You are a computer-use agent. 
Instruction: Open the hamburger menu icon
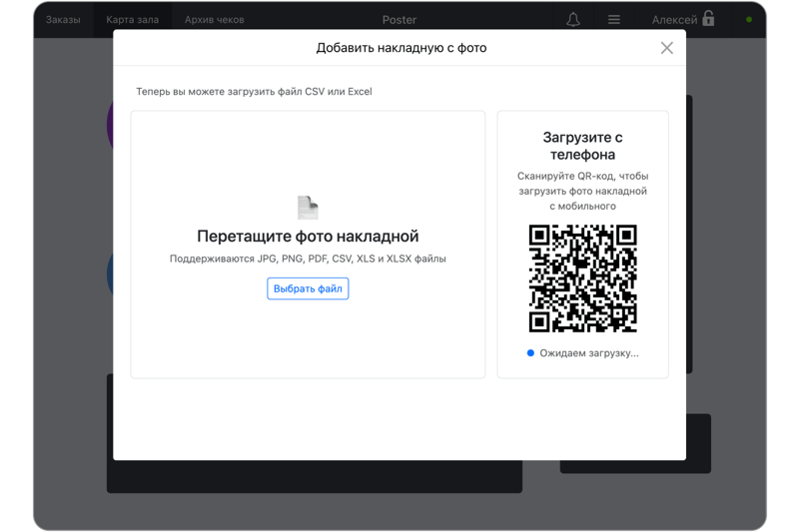click(x=614, y=20)
